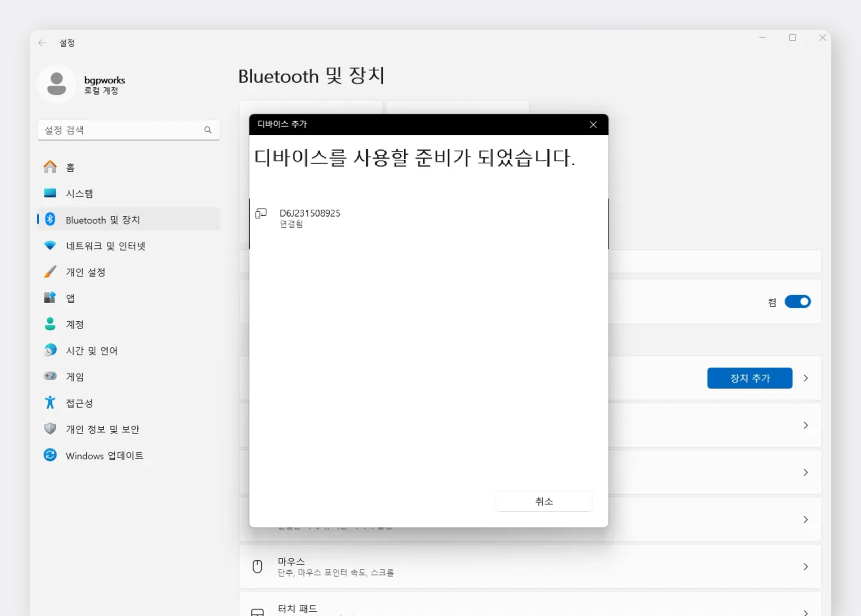Open 시스템 settings section
The image size is (861, 616).
click(129, 193)
